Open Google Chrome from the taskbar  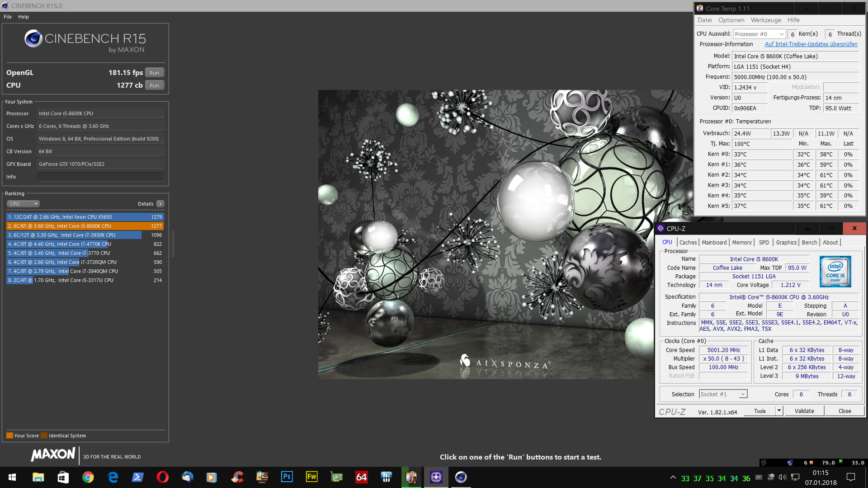tap(88, 477)
